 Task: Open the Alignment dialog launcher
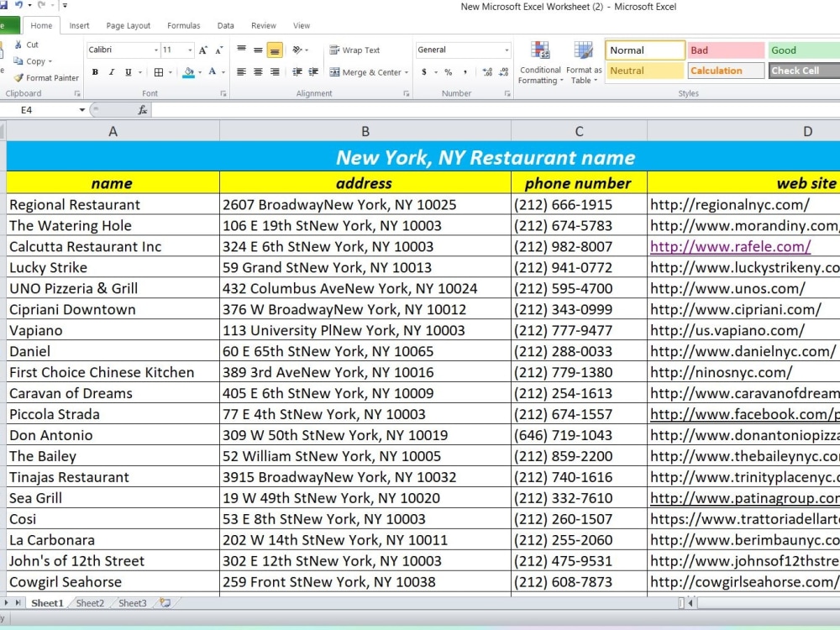click(406, 94)
